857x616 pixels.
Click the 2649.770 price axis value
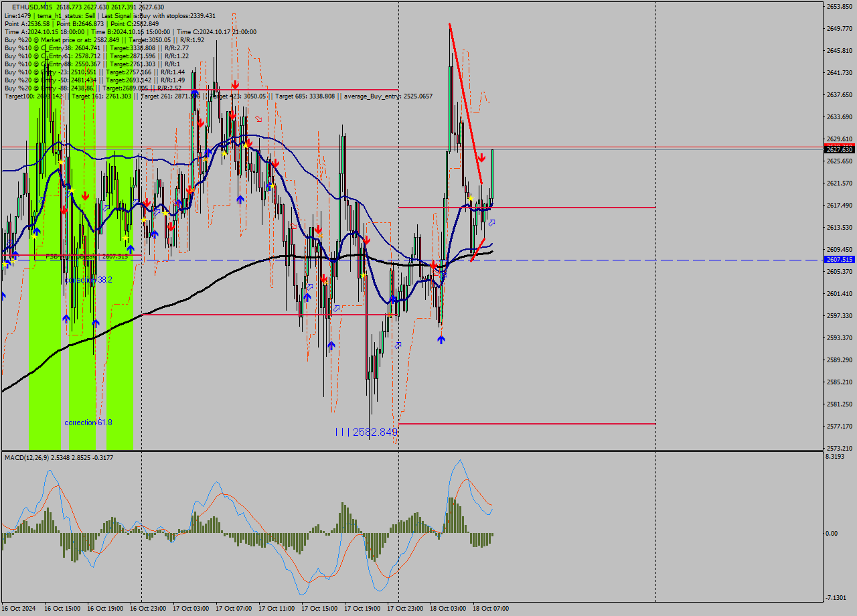[x=839, y=28]
